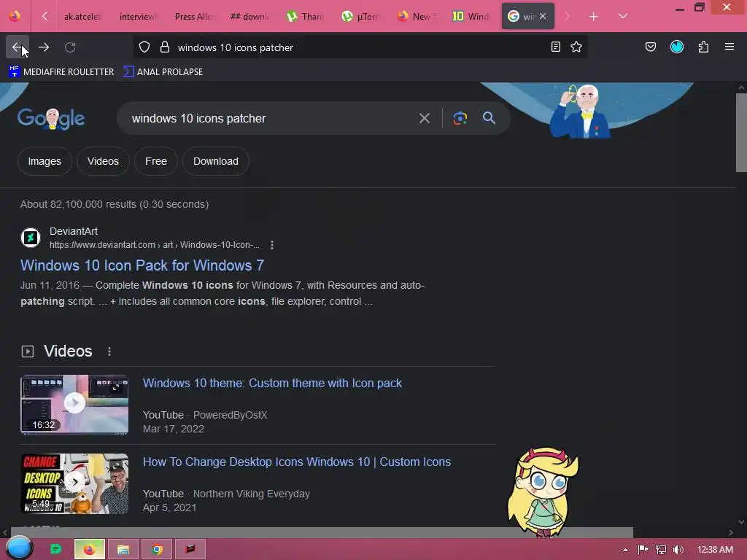This screenshot has height=560, width=747.
Task: Switch to the µTorrent Thank tab
Action: pyautogui.click(x=304, y=17)
